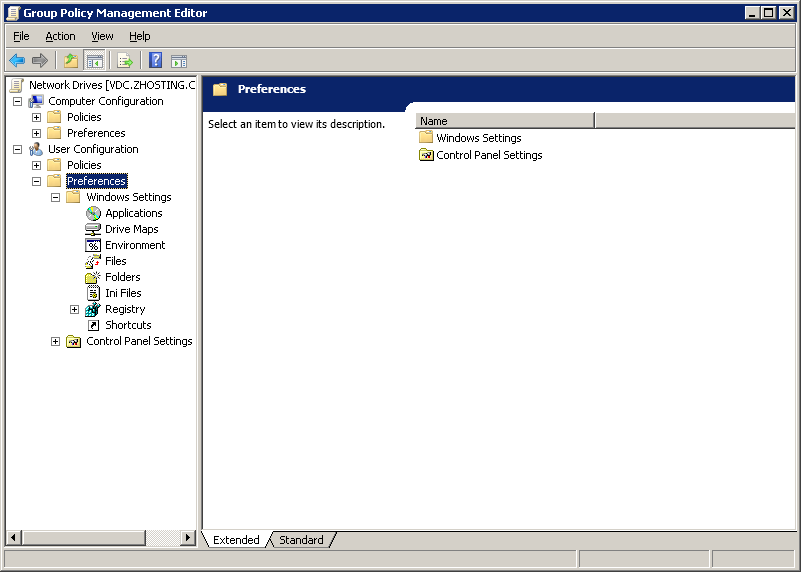Select the Network Drives root node label
The width and height of the screenshot is (801, 572).
point(112,85)
